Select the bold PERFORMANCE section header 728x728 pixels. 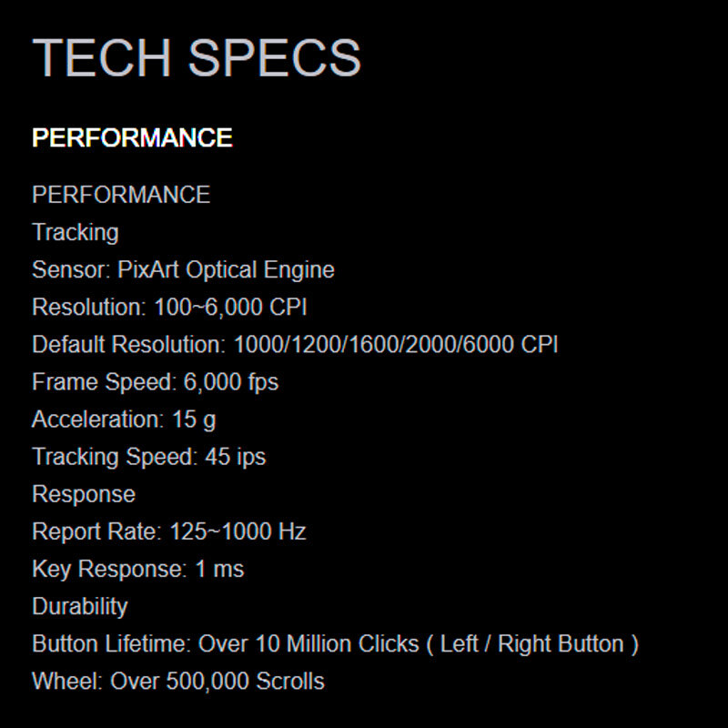point(132,138)
